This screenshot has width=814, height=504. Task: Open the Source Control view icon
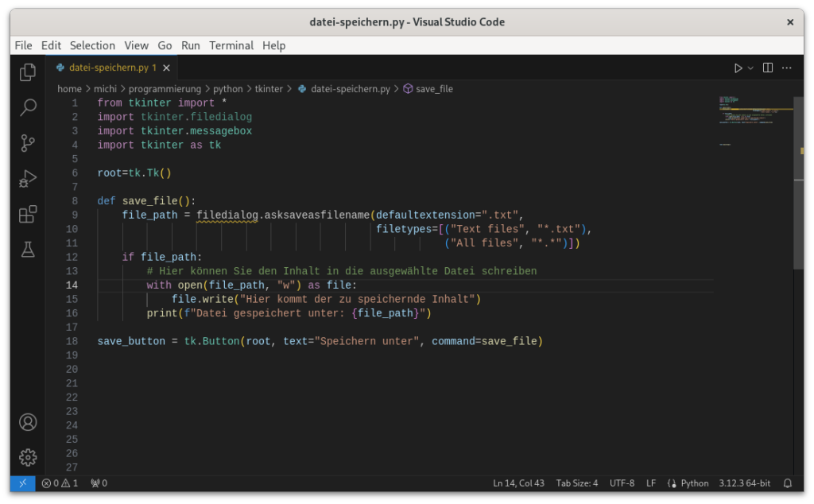[x=28, y=143]
